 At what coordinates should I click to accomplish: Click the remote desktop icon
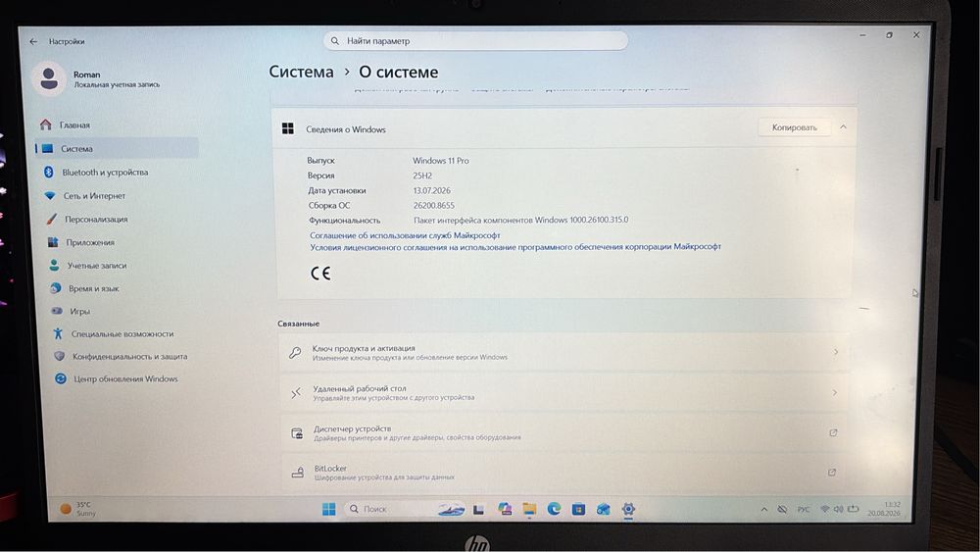296,392
